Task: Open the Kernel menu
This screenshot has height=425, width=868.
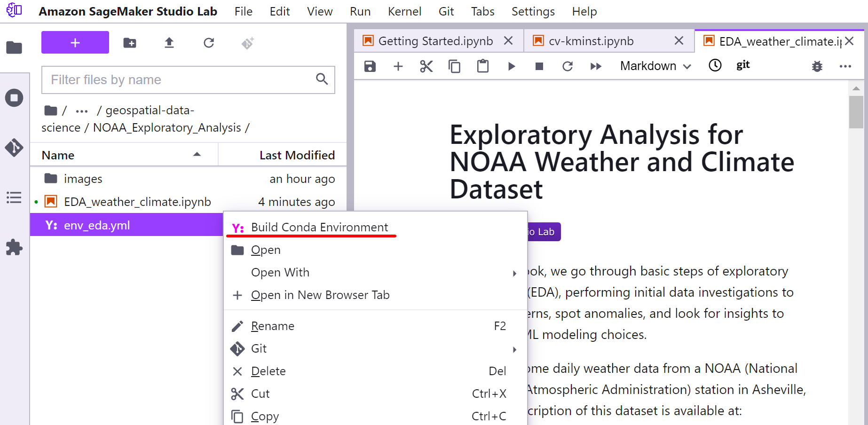Action: point(404,11)
